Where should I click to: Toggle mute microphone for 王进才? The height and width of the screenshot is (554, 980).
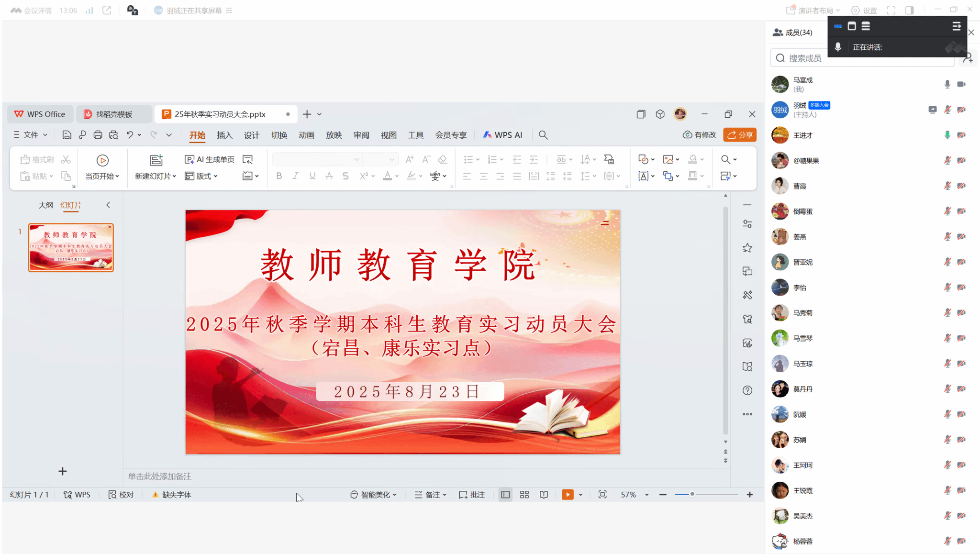[947, 135]
